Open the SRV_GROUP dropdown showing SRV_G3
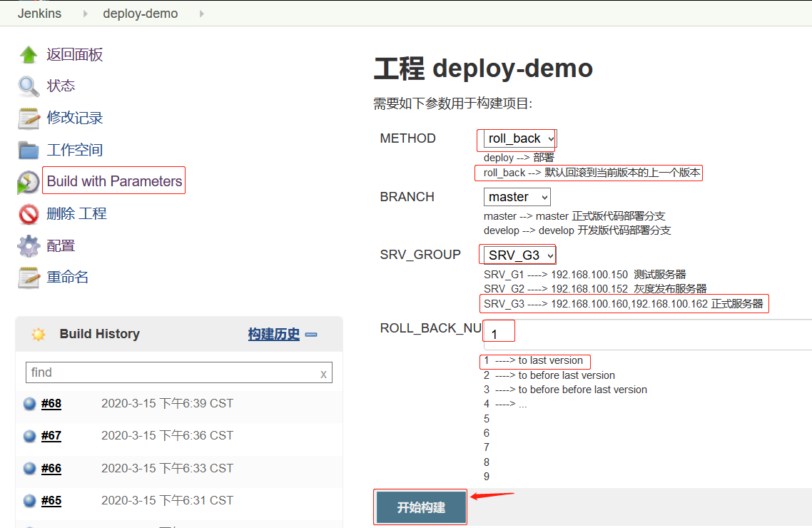 click(519, 255)
